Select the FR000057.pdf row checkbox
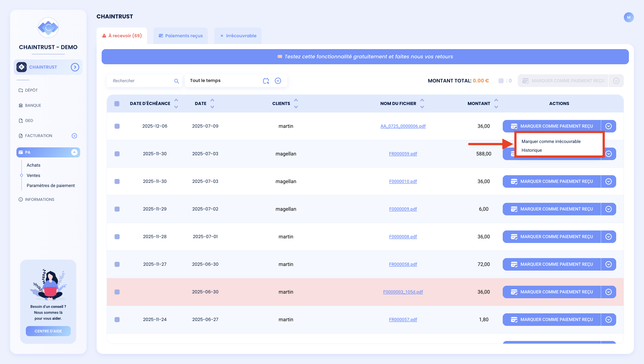Viewport: 644px width, 364px height. tap(117, 320)
